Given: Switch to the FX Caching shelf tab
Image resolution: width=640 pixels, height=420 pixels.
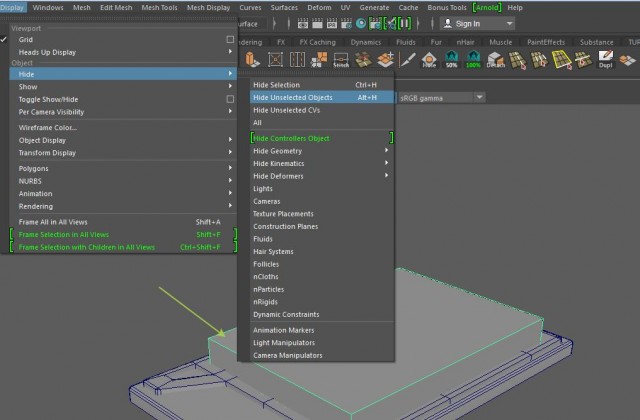Looking at the screenshot, I should [x=317, y=42].
